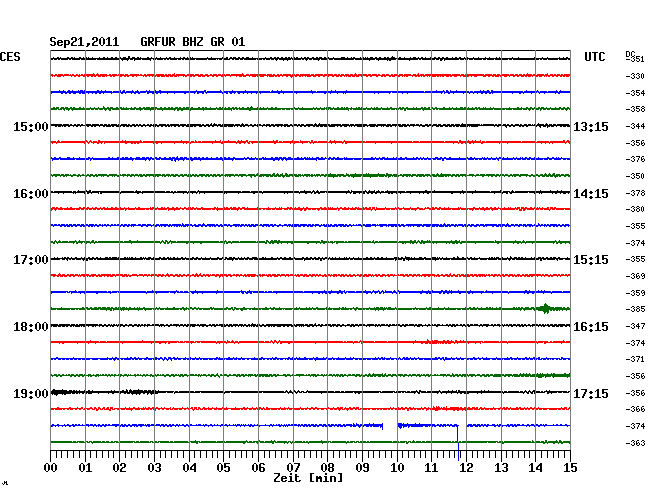
Task: Select the station title 'GRFUR BHZ GR 01'
Action: (193, 42)
